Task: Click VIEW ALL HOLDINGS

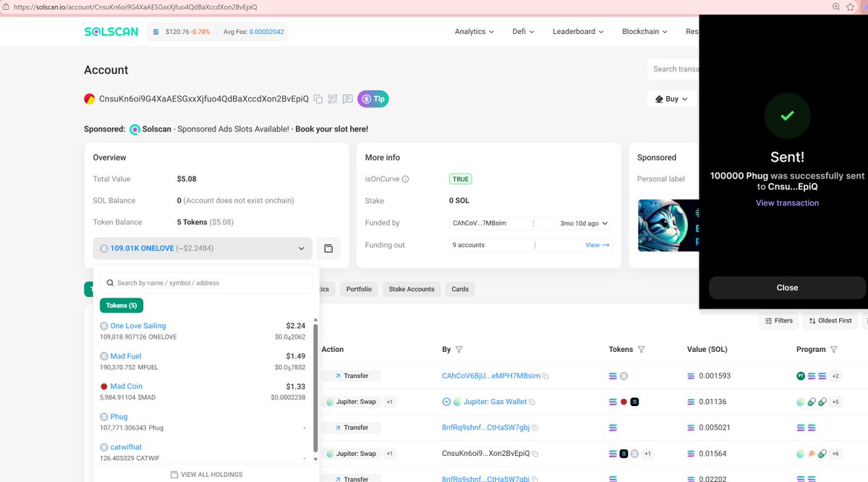Action: click(x=206, y=475)
